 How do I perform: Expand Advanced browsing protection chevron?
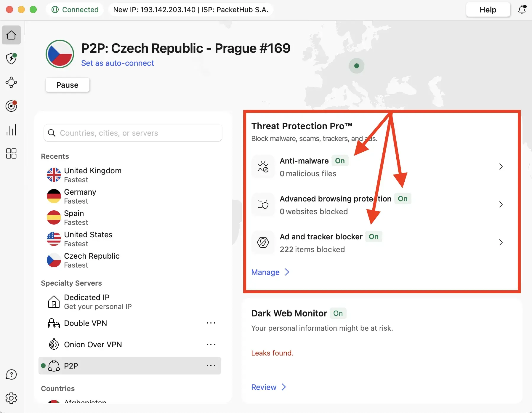point(501,204)
